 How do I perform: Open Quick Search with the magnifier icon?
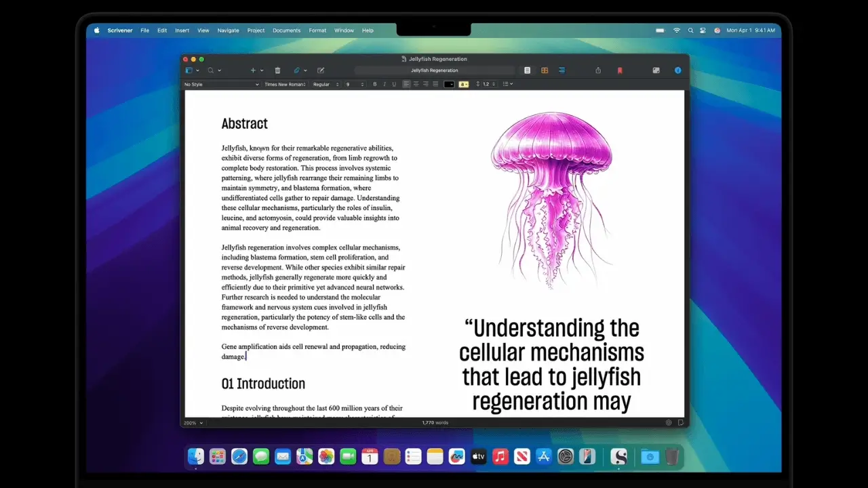pyautogui.click(x=211, y=70)
